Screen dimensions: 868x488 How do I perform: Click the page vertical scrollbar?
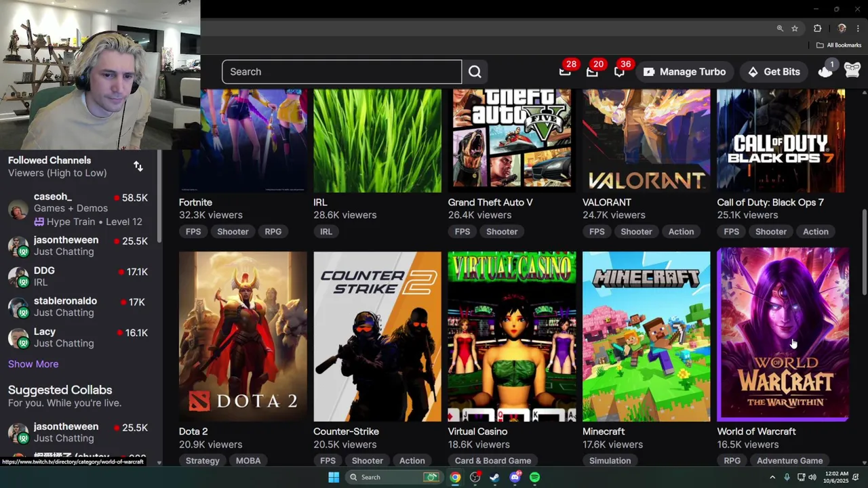pyautogui.click(x=864, y=252)
